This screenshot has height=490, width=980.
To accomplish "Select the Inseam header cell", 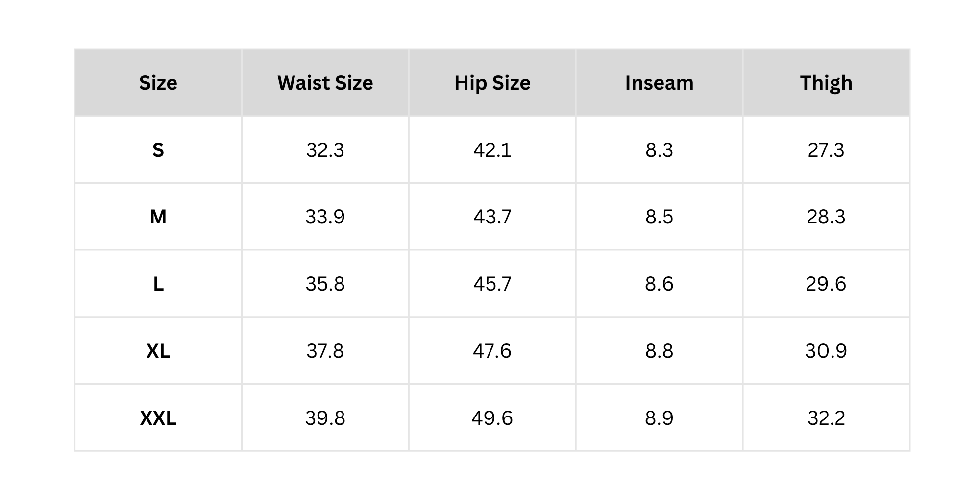I will 659,83.
